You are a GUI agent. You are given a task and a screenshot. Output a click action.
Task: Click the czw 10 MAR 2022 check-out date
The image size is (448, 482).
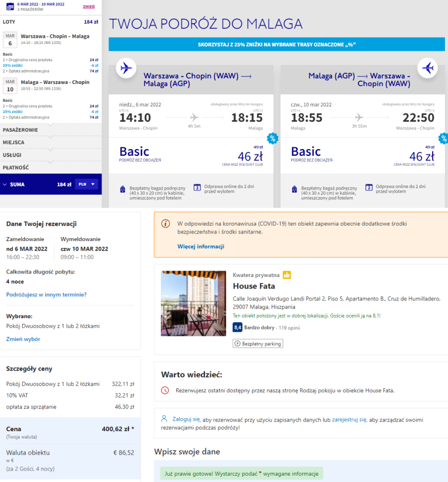tap(84, 248)
